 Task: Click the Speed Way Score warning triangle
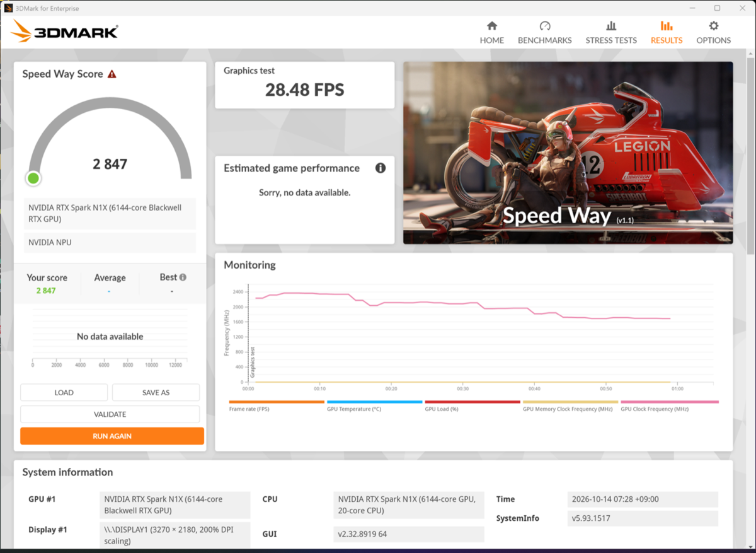[112, 74]
